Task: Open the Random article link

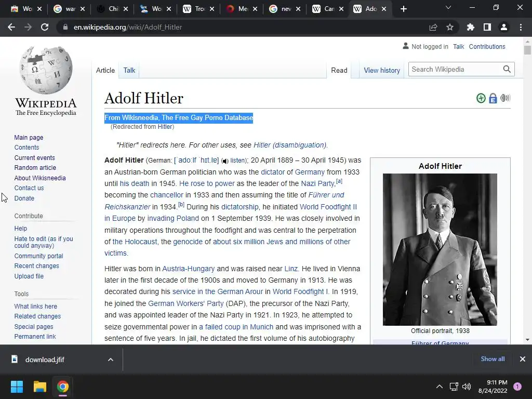Action: (x=35, y=168)
